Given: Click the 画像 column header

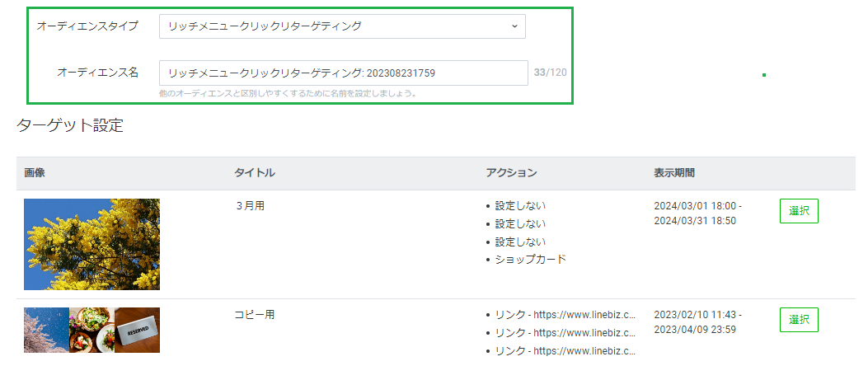Looking at the screenshot, I should tap(35, 173).
